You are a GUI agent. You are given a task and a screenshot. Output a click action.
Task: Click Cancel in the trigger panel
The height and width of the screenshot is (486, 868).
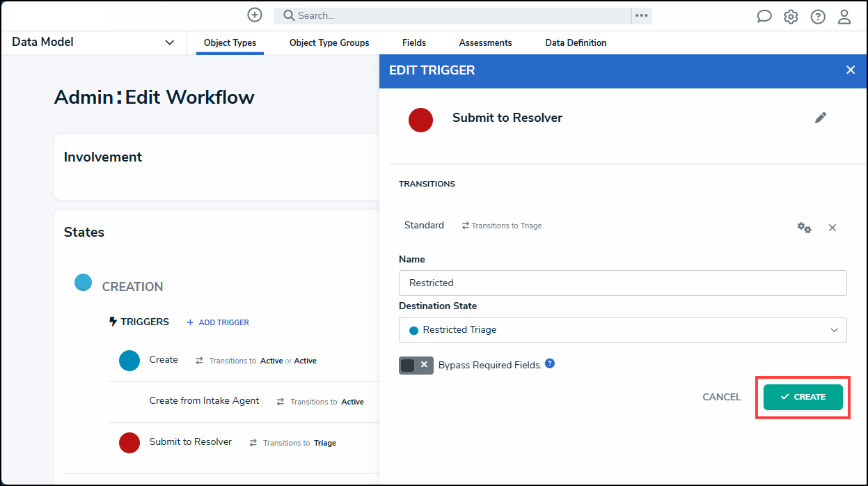tap(722, 397)
